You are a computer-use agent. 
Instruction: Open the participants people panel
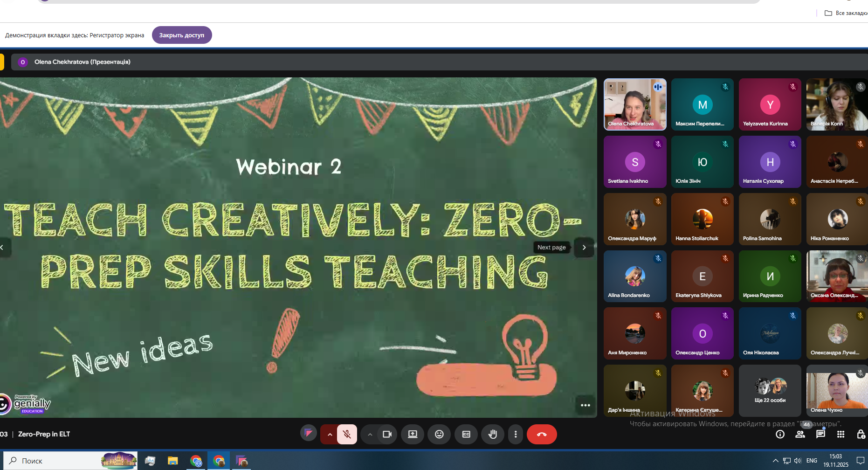click(800, 435)
